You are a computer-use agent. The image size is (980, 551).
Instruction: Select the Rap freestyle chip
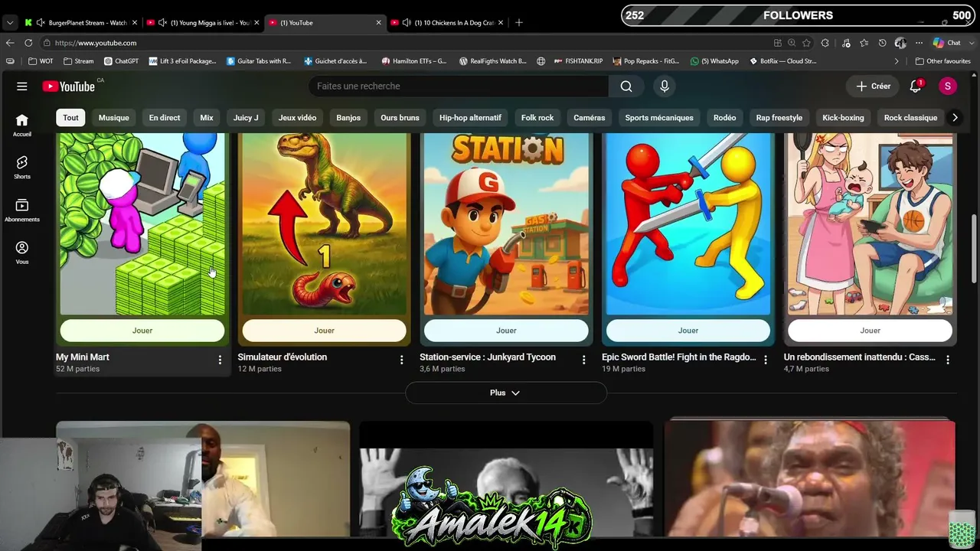point(779,118)
